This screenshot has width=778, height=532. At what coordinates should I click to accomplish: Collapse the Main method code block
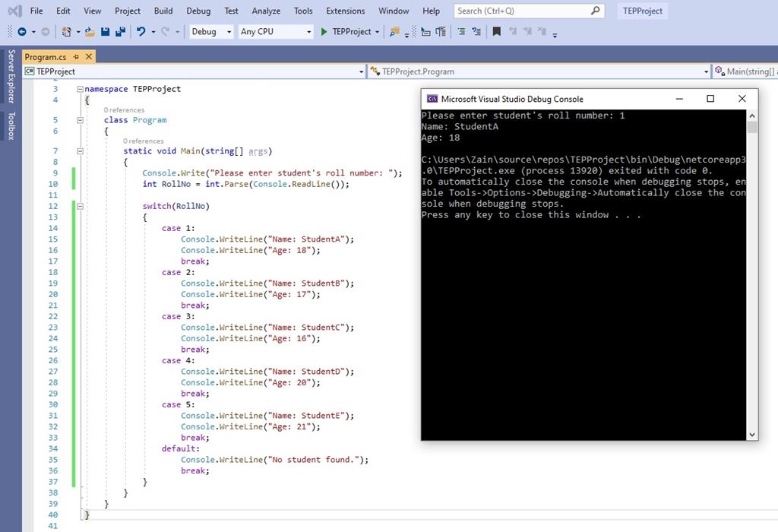(x=81, y=151)
